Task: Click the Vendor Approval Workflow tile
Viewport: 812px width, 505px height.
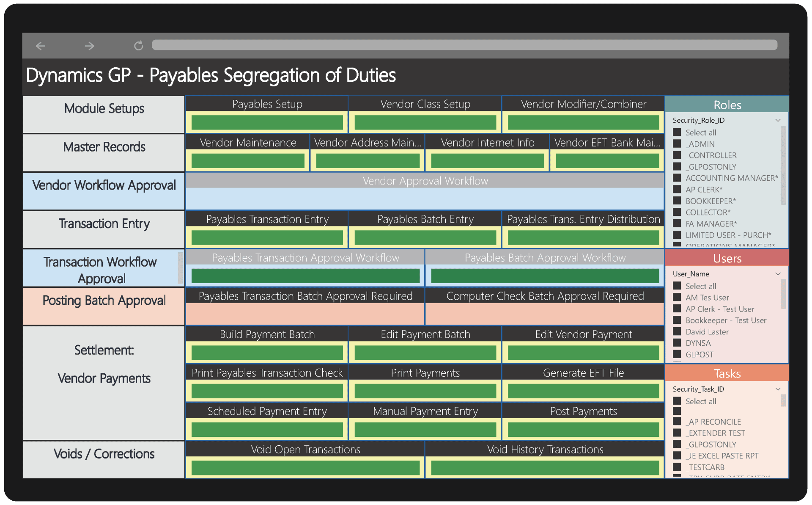Action: coord(425,181)
